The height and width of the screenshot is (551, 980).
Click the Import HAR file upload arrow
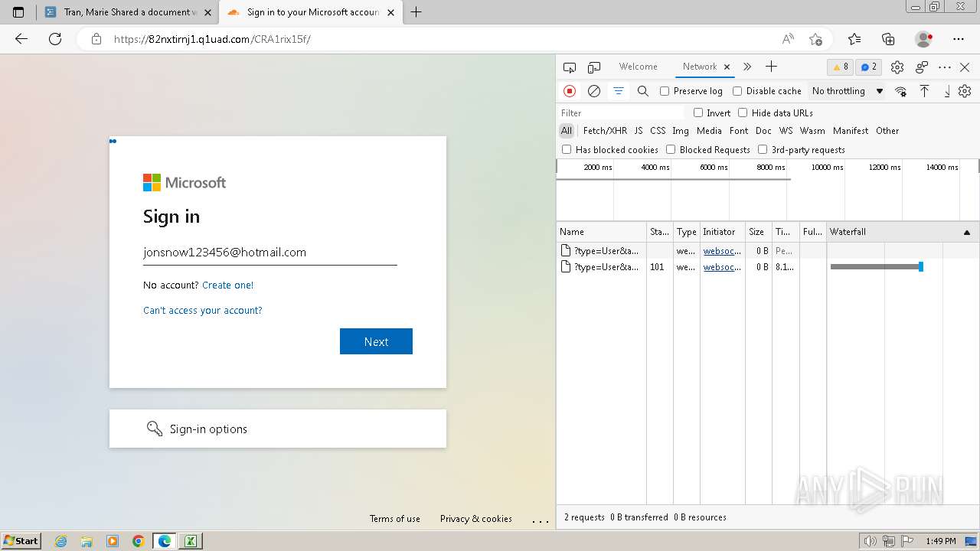[925, 91]
